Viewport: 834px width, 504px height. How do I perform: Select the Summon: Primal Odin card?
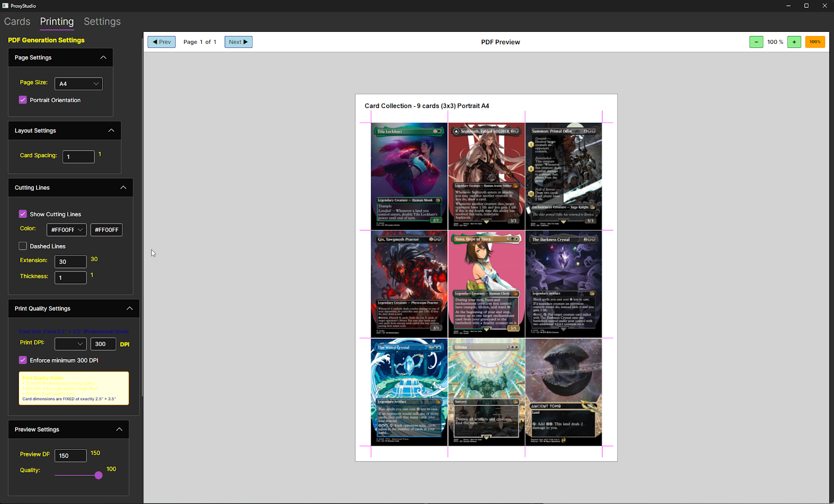tap(563, 176)
